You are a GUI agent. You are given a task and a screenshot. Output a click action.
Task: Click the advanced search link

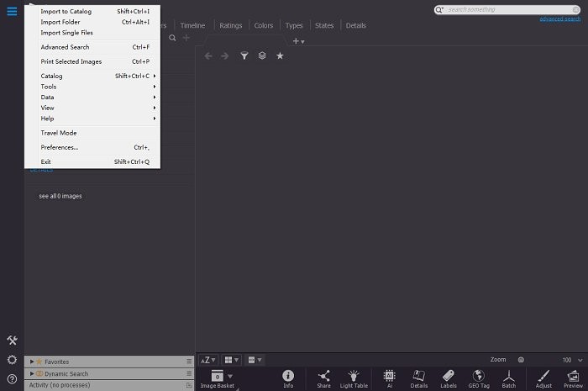pos(560,18)
